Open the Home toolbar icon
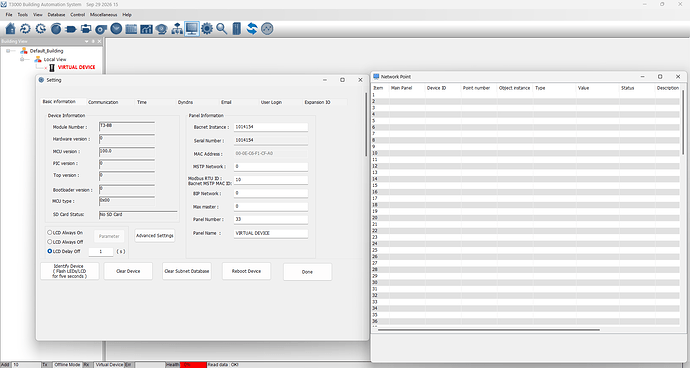690x368 pixels. (x=11, y=29)
